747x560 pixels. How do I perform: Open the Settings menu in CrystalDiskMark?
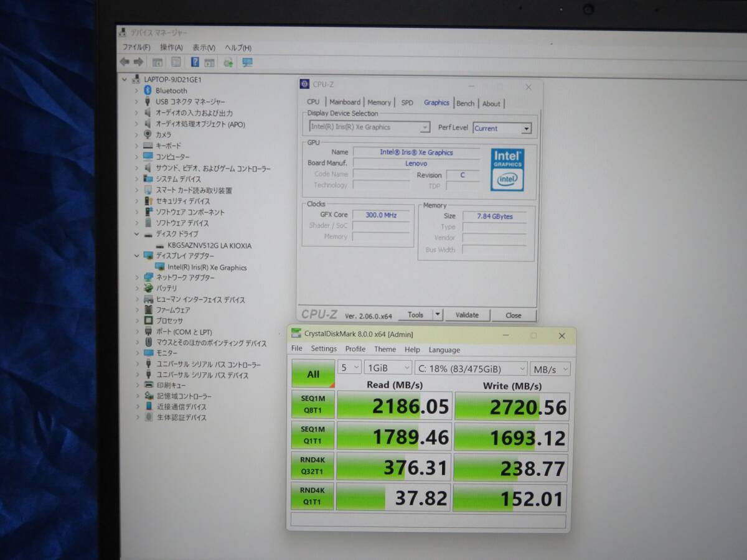click(324, 349)
